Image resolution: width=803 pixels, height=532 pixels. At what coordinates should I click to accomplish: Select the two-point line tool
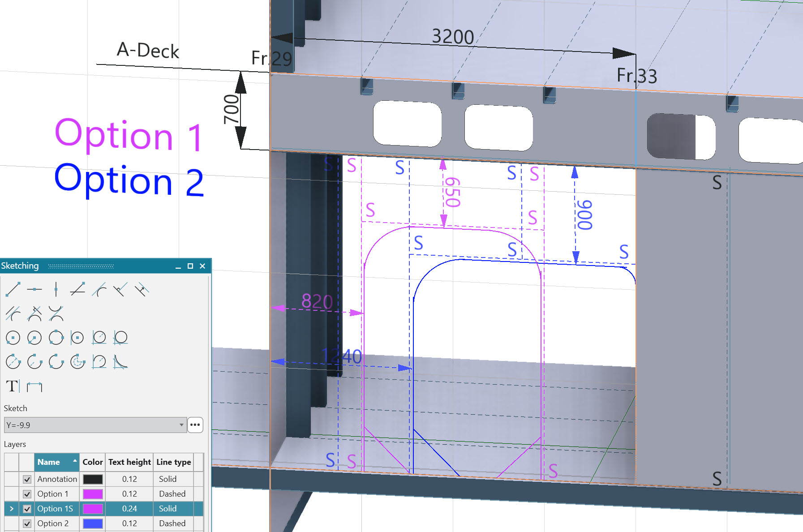[13, 289]
